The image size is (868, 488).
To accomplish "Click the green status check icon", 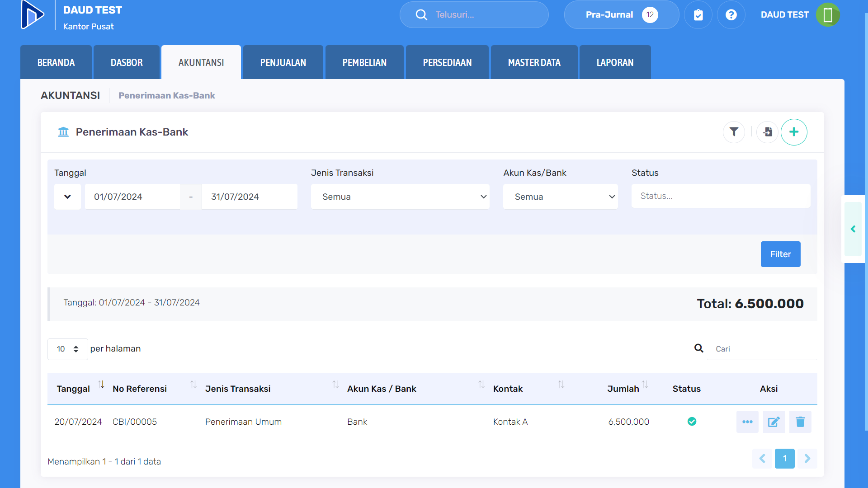I will tap(692, 422).
